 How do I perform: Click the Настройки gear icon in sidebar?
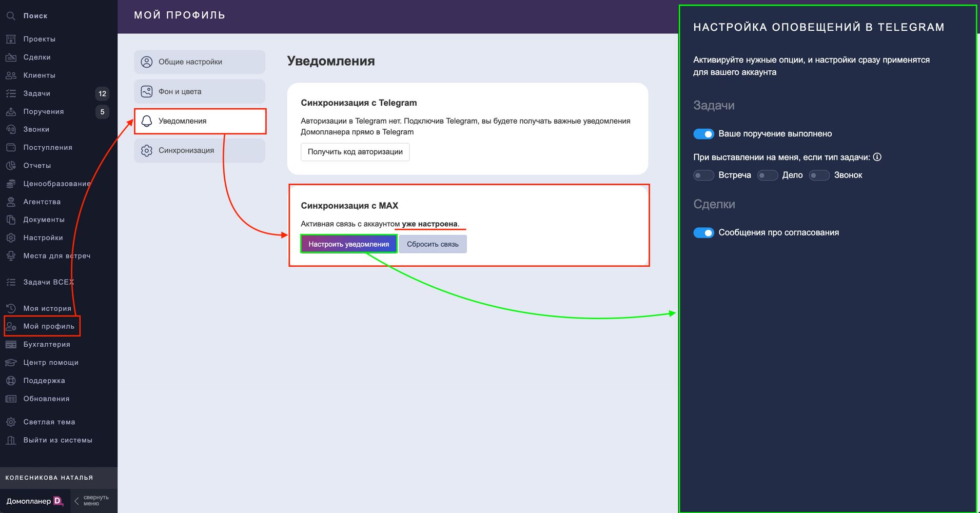[11, 238]
